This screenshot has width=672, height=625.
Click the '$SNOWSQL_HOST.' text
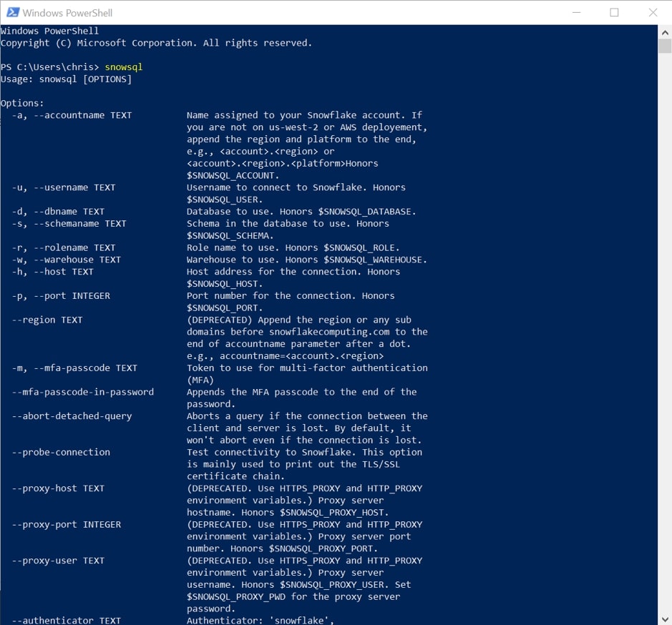point(225,284)
